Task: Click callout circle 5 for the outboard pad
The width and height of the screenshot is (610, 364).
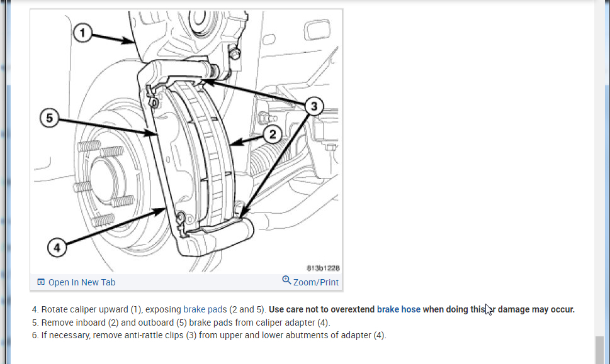Action: [x=49, y=118]
